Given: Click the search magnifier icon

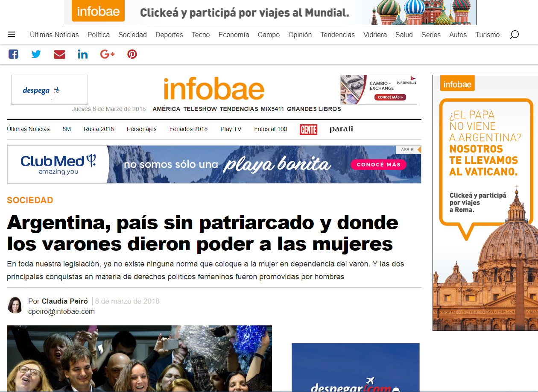Looking at the screenshot, I should pyautogui.click(x=514, y=35).
